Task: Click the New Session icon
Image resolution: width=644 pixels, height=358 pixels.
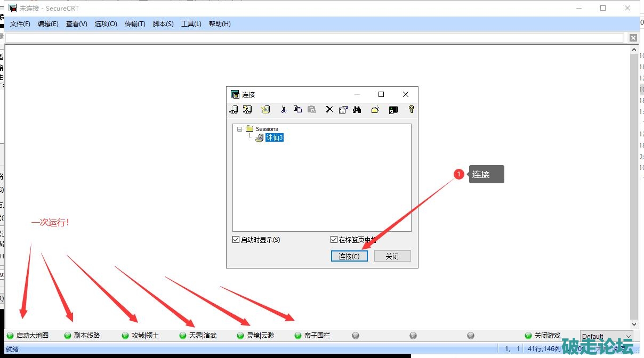Action: (x=265, y=110)
